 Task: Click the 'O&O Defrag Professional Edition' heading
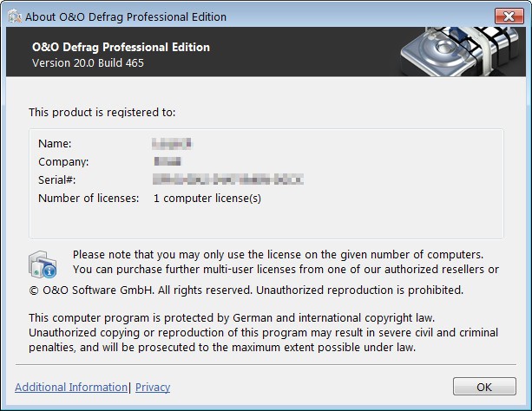(121, 47)
